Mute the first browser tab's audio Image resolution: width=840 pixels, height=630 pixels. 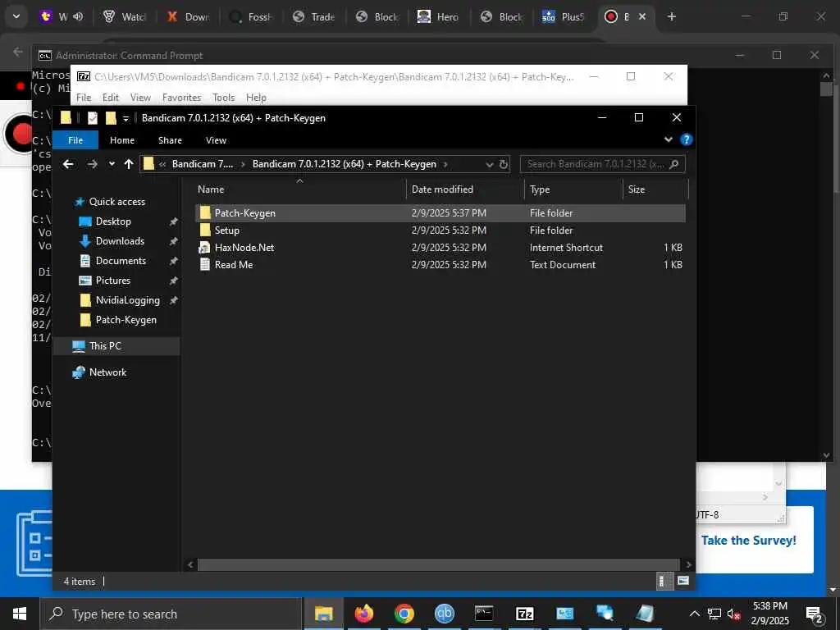click(78, 16)
